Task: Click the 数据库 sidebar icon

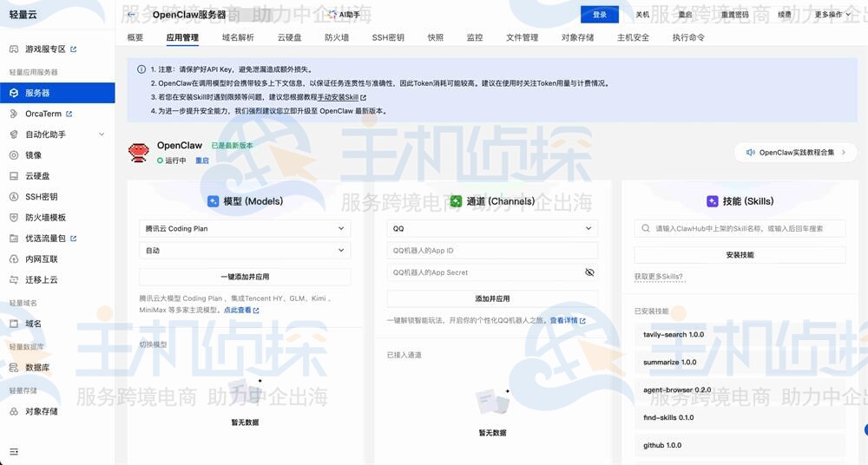Action: tap(14, 368)
